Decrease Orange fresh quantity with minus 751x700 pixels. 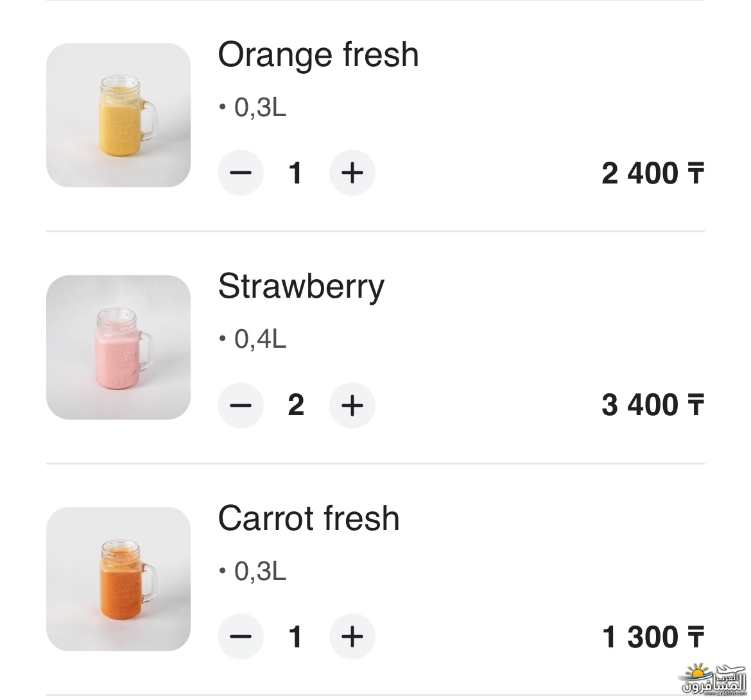(241, 173)
